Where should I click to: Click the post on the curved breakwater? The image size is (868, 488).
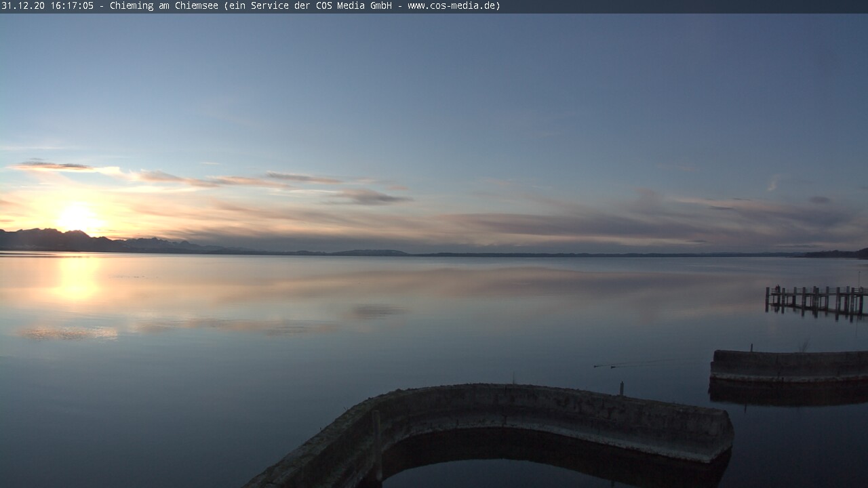click(x=621, y=388)
